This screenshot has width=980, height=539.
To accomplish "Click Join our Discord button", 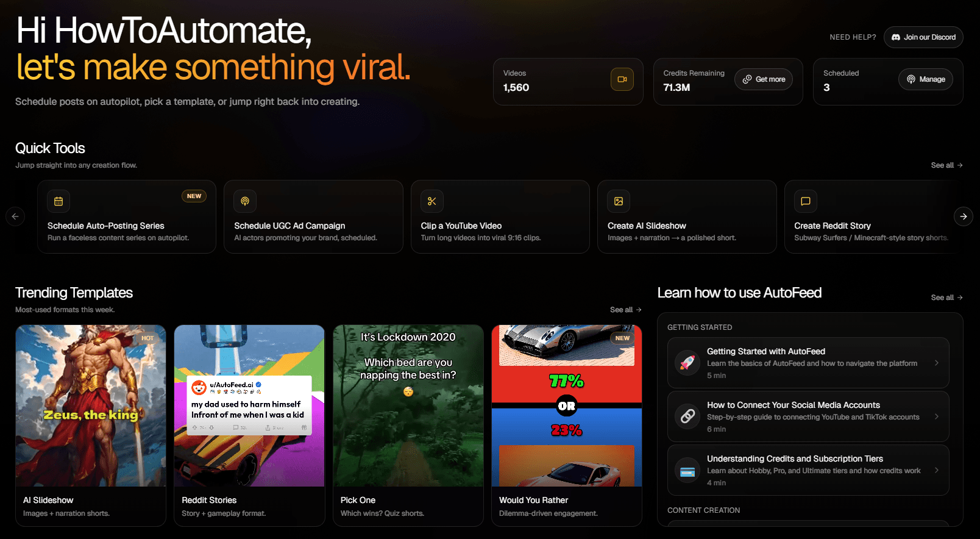I will [923, 37].
